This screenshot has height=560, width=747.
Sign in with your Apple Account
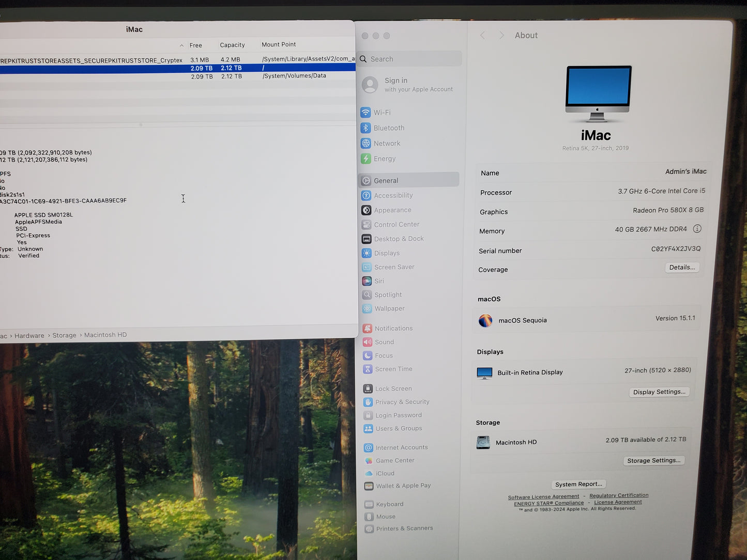click(408, 85)
